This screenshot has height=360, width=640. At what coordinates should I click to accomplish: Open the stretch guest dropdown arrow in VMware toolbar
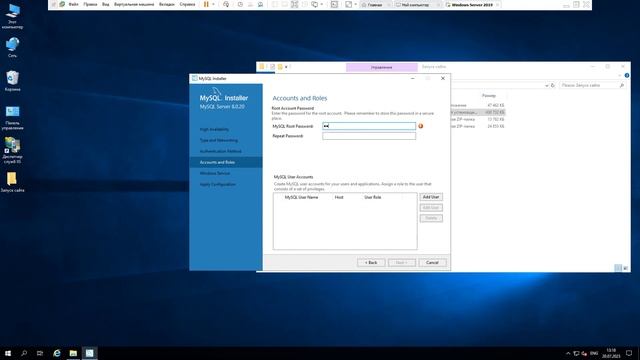click(356, 4)
